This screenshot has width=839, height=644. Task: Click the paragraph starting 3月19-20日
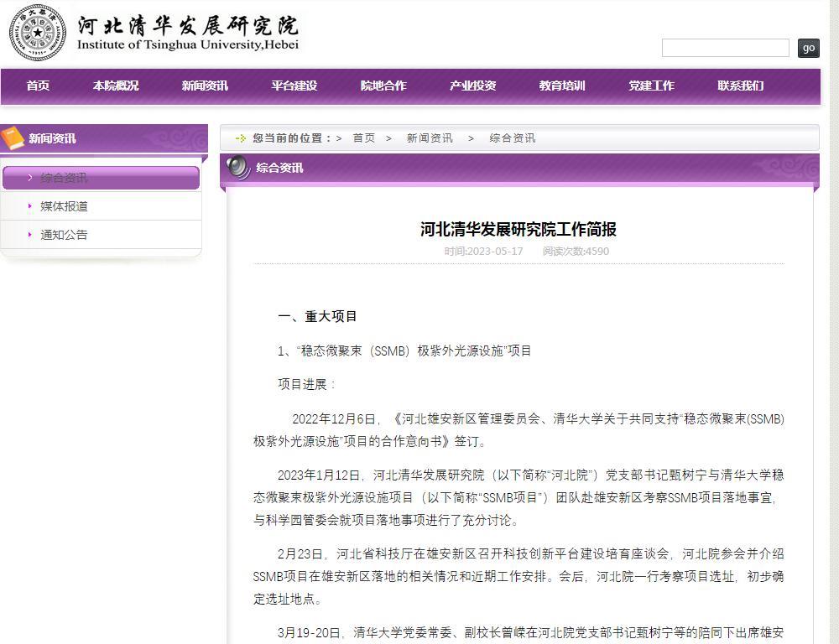(530, 633)
